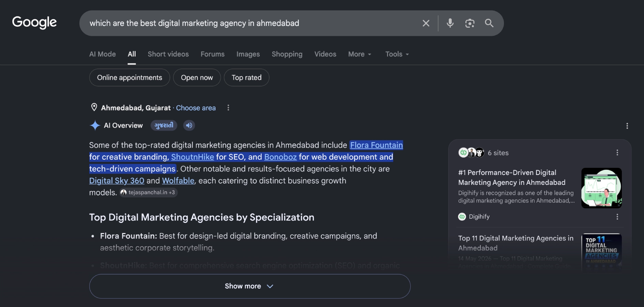Open search by image camera icon

click(470, 23)
